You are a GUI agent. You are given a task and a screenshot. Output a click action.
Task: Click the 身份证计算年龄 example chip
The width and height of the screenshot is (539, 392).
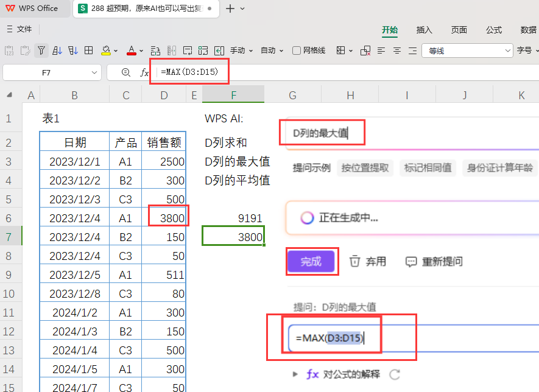[x=499, y=167]
